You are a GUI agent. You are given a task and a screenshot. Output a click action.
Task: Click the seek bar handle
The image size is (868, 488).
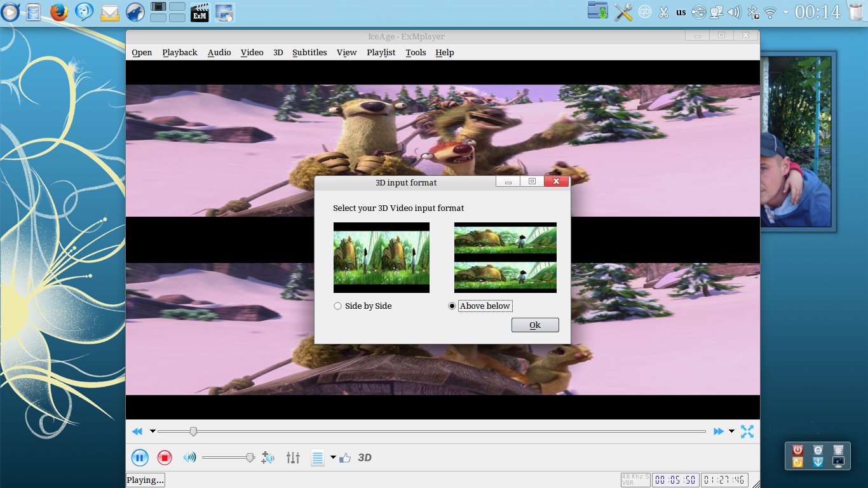pyautogui.click(x=193, y=431)
